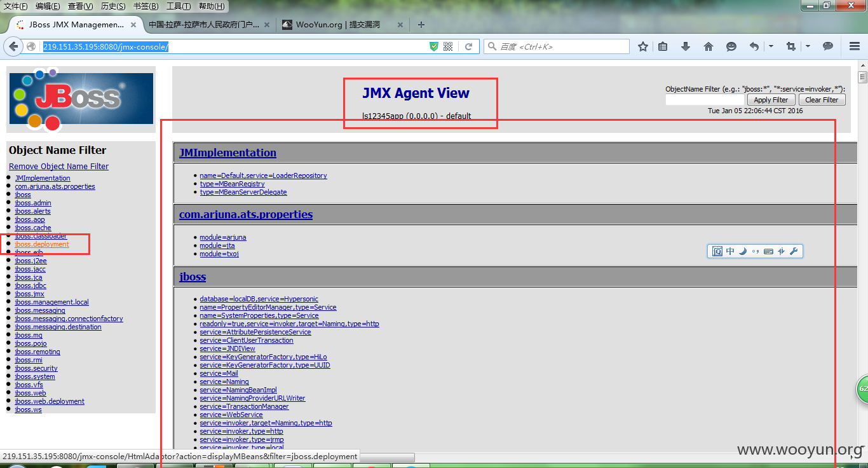The height and width of the screenshot is (468, 868).
Task: Click the JMImplementation section heading link
Action: click(227, 153)
